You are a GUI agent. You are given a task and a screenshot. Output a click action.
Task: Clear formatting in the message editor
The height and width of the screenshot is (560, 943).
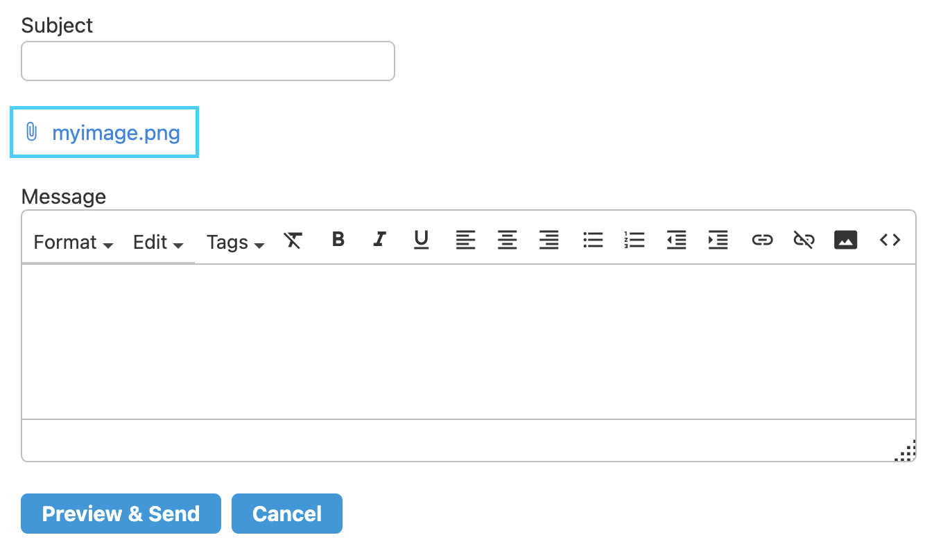click(293, 240)
